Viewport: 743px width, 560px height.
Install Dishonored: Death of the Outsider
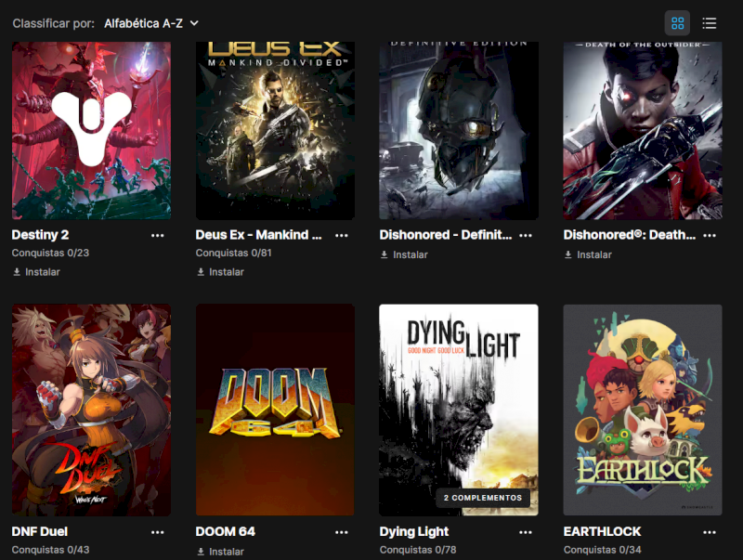click(588, 254)
